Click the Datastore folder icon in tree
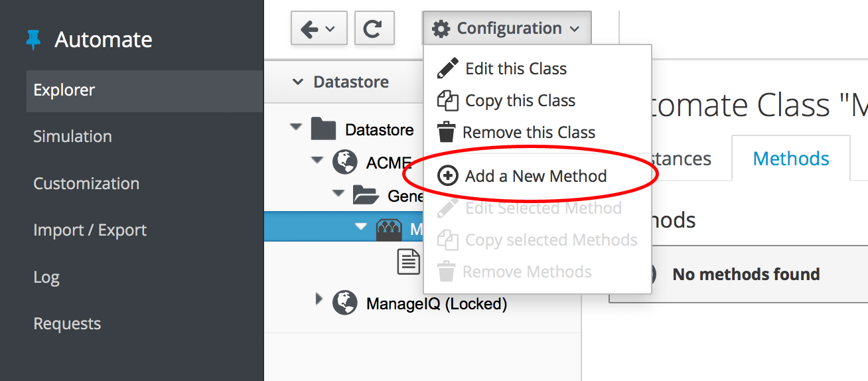This screenshot has height=381, width=868. click(x=323, y=129)
